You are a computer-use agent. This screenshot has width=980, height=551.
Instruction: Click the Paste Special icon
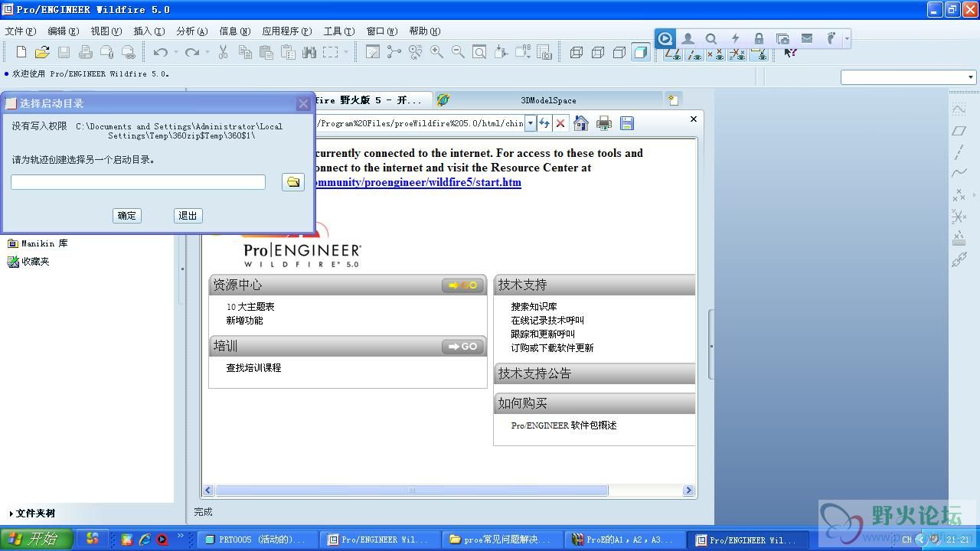(288, 52)
